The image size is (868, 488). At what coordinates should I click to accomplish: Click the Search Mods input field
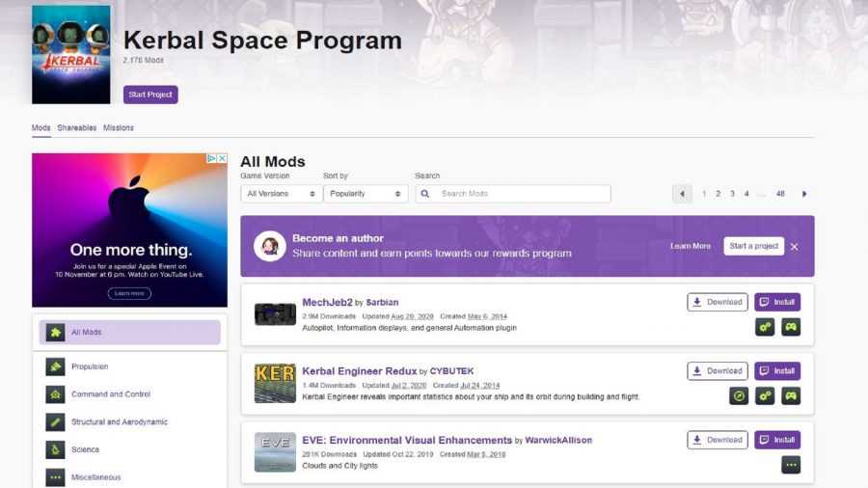coord(522,194)
